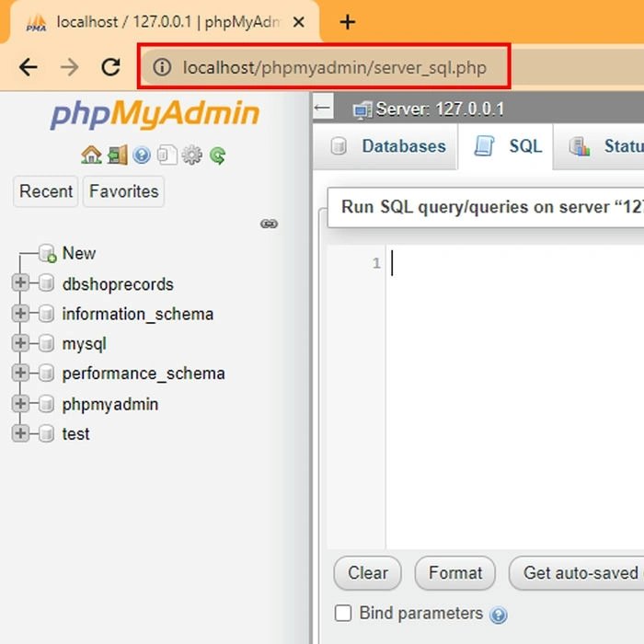Screen dimensions: 644x644
Task: Click Bind parameters help icon
Action: tap(499, 615)
